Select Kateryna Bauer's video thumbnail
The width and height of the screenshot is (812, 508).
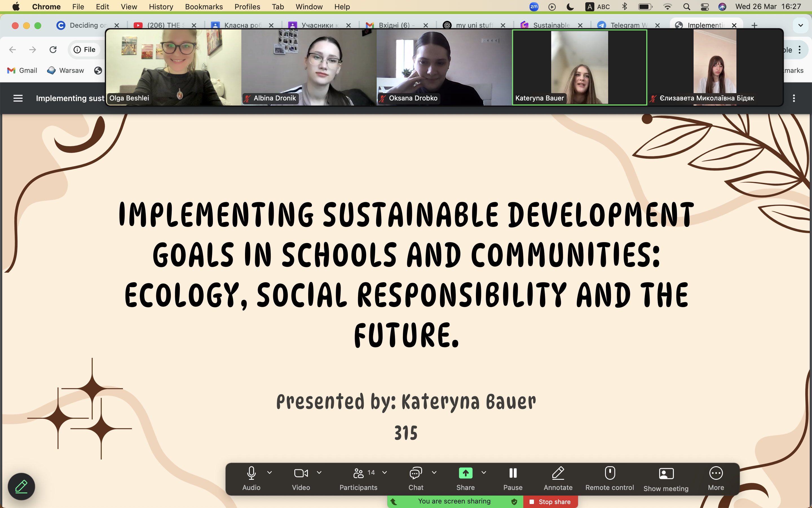[x=579, y=67]
